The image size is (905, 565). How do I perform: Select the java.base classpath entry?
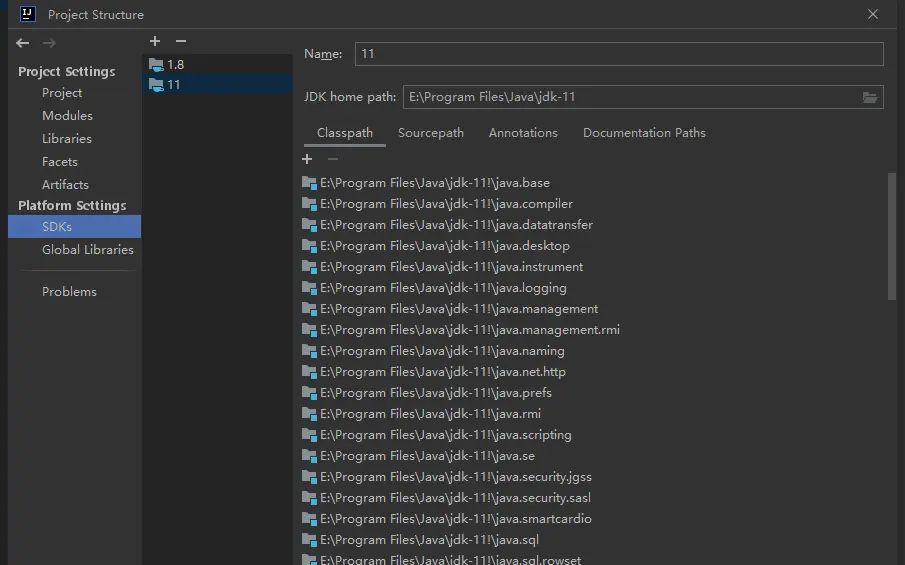(x=434, y=183)
